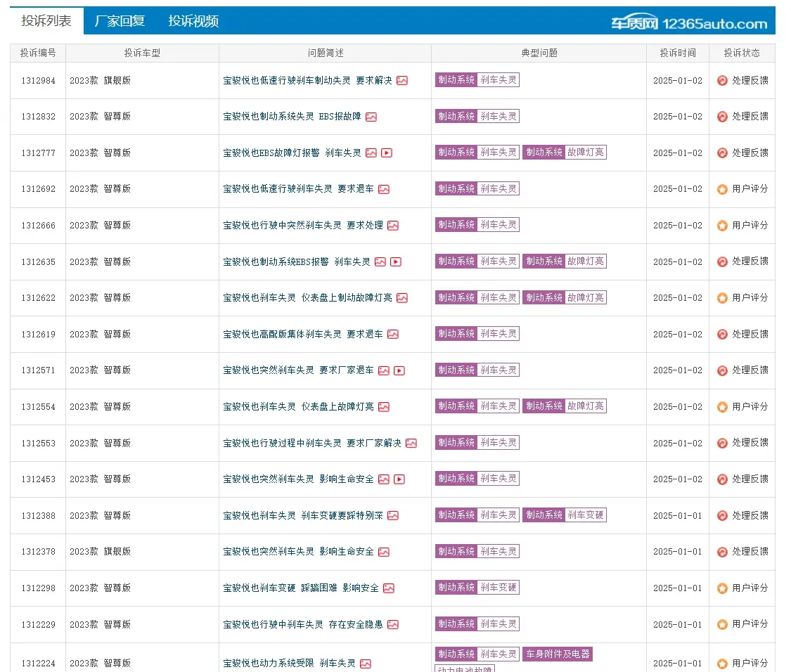This screenshot has height=672, width=791.
Task: Click the 故障灯亮 tag on complaint 1312777
Action: [x=585, y=153]
